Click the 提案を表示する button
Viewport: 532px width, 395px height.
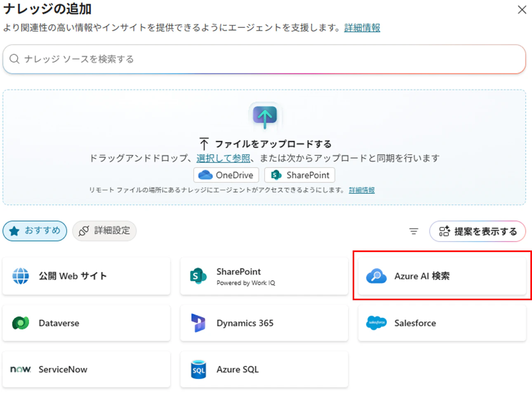pyautogui.click(x=478, y=231)
